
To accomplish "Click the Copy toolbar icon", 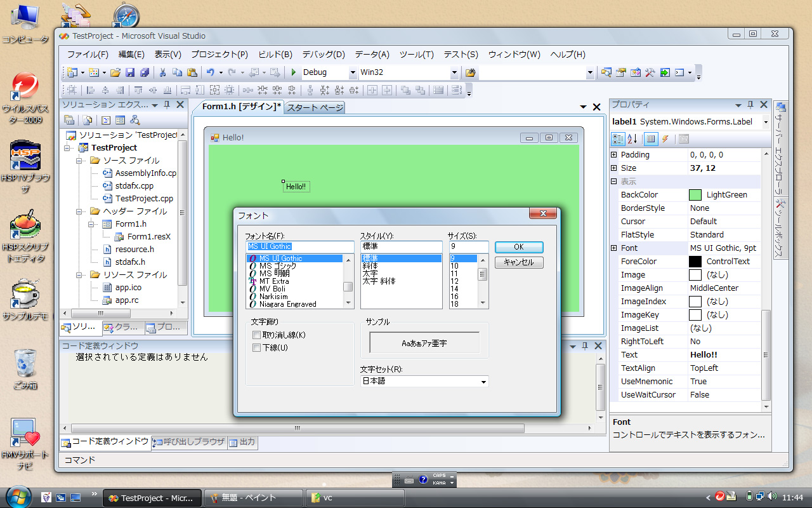I will tap(178, 72).
